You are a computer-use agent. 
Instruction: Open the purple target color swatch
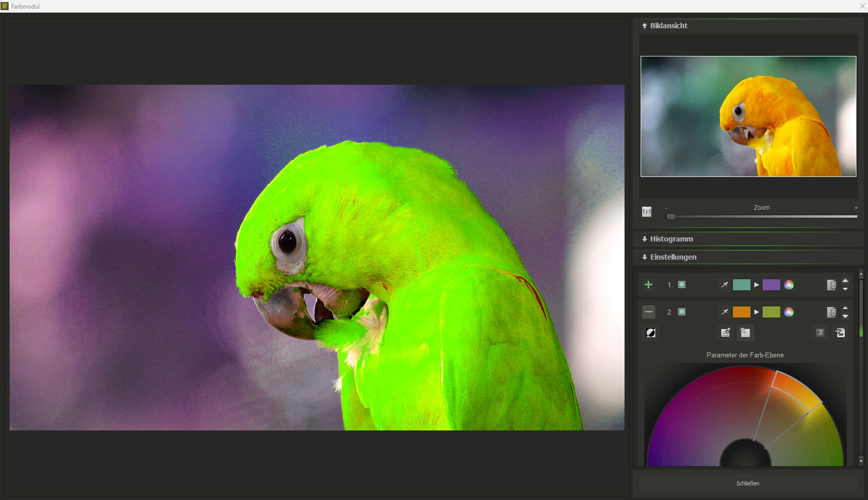point(771,285)
